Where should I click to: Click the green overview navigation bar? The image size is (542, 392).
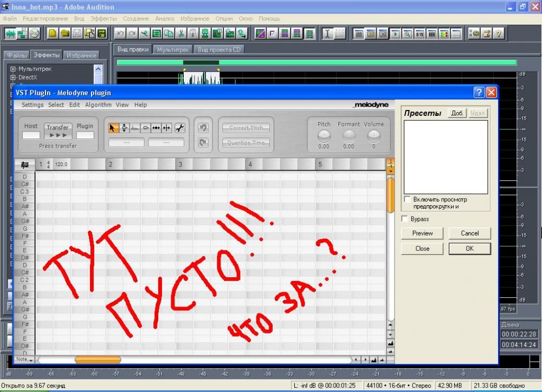[317, 62]
